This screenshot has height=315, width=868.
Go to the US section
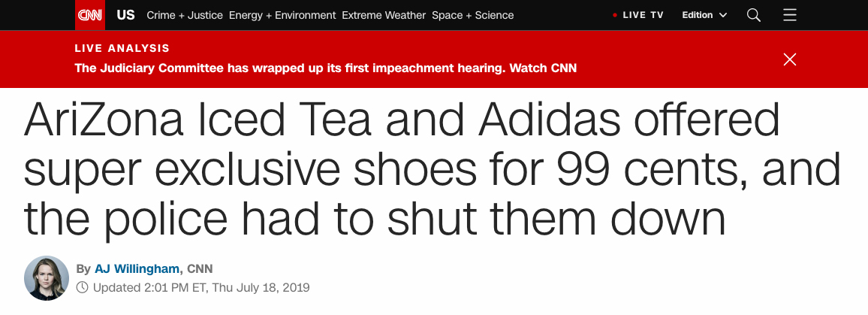[125, 15]
